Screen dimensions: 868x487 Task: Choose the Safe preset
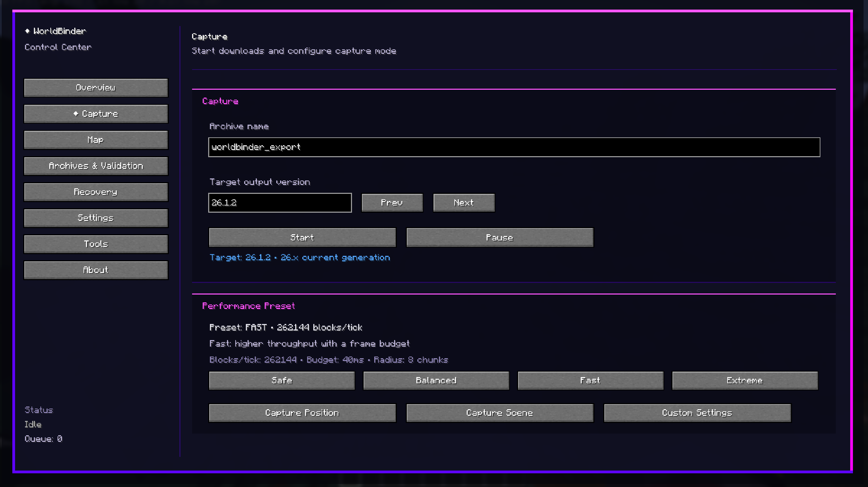pyautogui.click(x=282, y=380)
